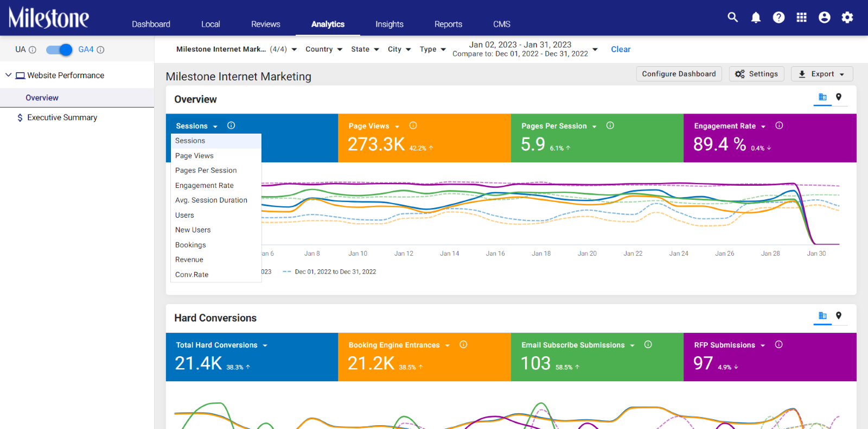Collapse the Website Performance section

click(x=9, y=75)
